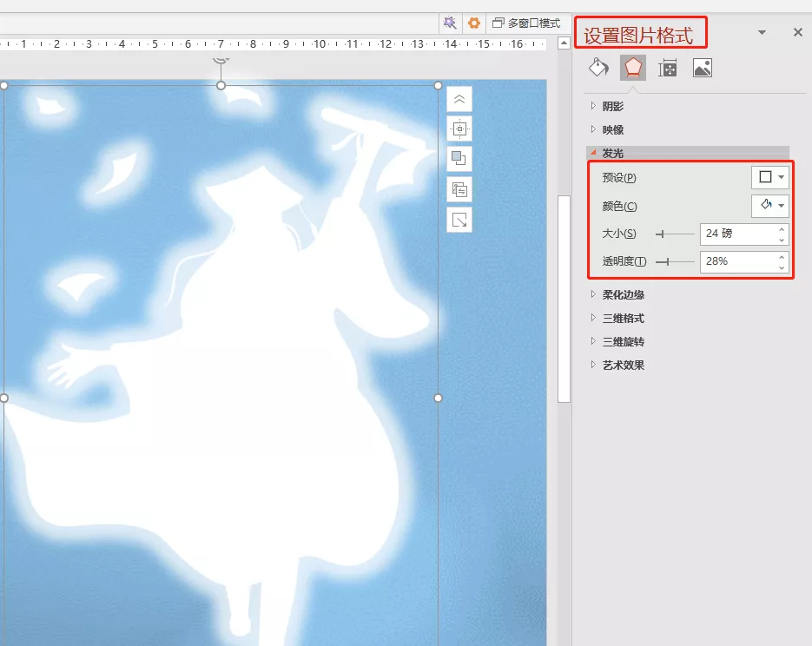Increase glow size with up arrow
This screenshot has width=812, height=646.
(x=782, y=229)
